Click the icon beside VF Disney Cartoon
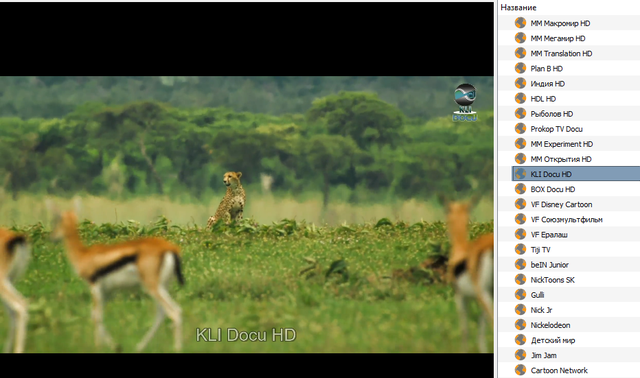The image size is (640, 378). point(520,204)
